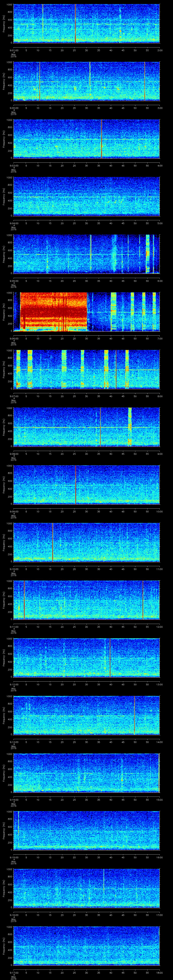The image size is (173, 980).
Task: Click the '9:10:00' time label
Action: click(14, 569)
